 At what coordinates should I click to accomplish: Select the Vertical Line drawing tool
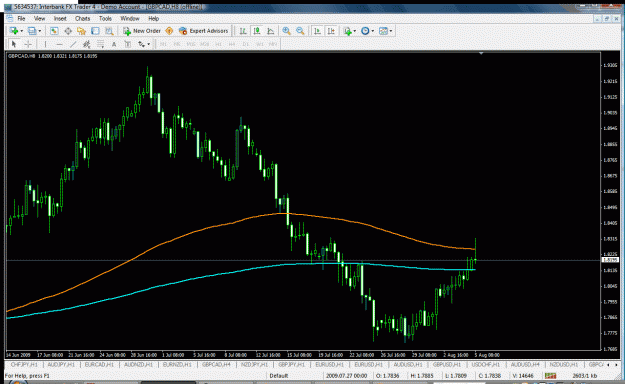pos(45,44)
